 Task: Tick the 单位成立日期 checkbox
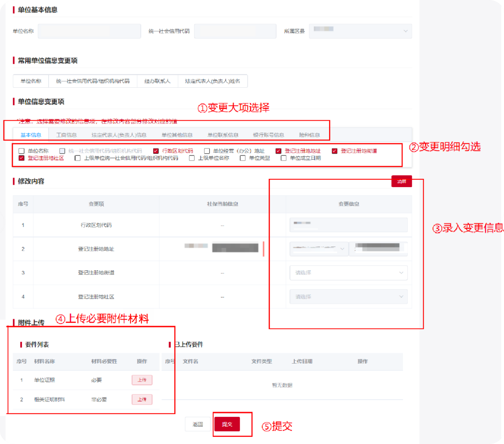click(284, 158)
